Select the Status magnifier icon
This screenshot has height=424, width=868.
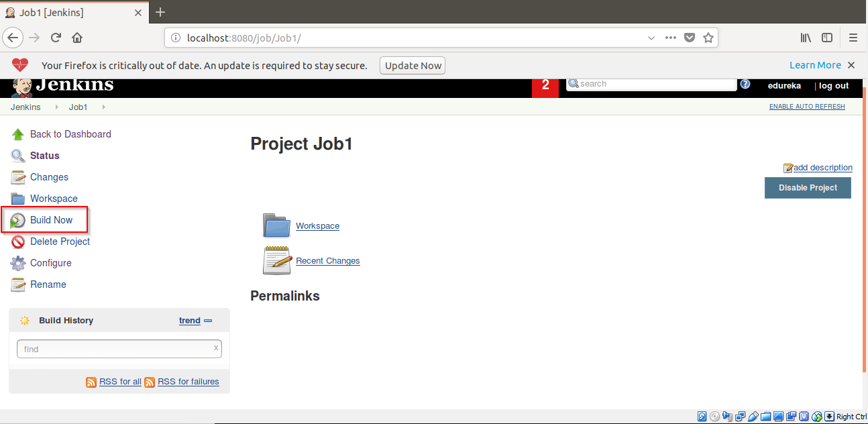pos(17,155)
